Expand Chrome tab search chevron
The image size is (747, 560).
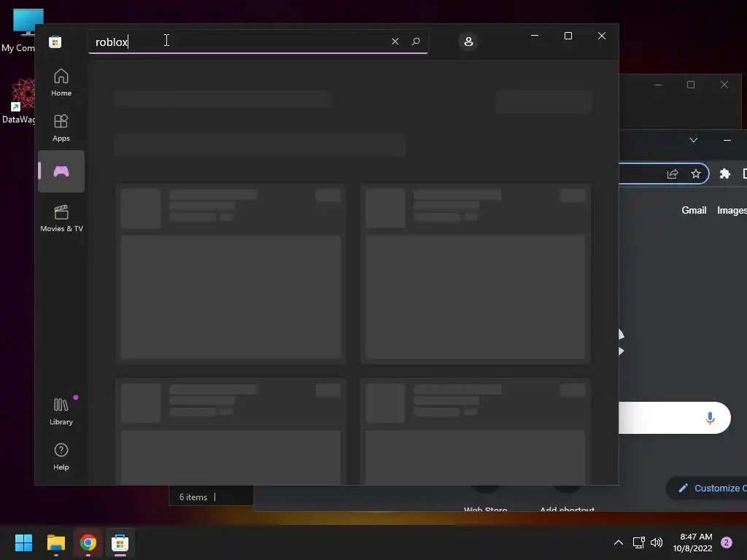694,140
